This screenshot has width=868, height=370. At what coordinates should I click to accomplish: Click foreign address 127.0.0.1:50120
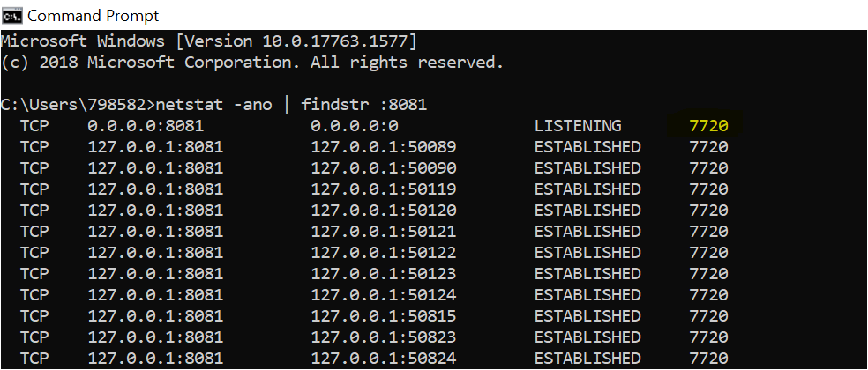tap(384, 211)
